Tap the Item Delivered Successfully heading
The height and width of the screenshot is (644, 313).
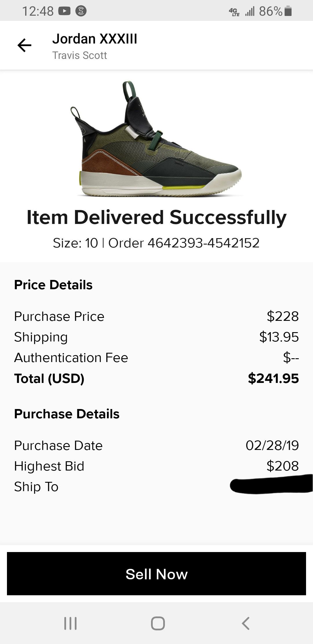coord(156,218)
